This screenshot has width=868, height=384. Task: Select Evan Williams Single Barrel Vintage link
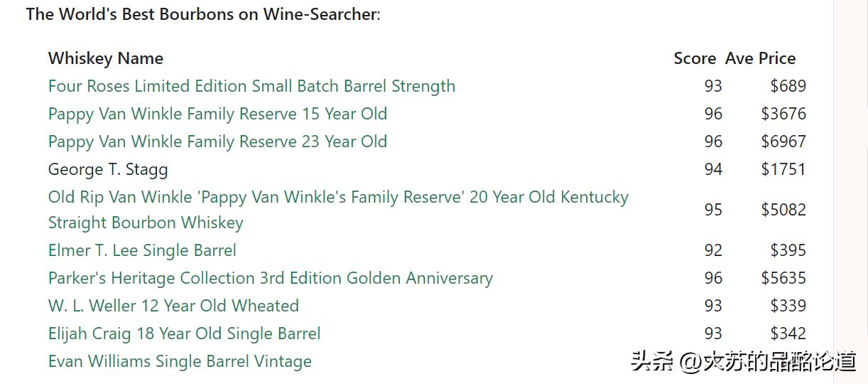(x=180, y=361)
